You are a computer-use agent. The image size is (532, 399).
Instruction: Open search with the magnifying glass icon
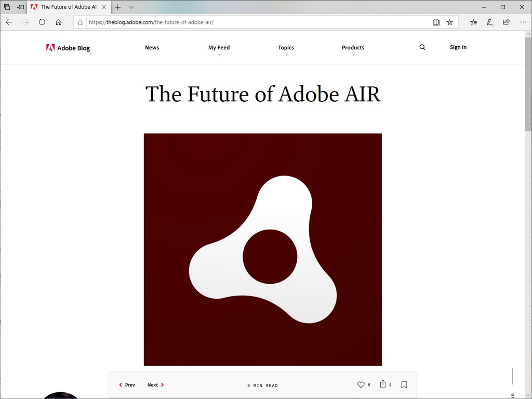click(422, 47)
